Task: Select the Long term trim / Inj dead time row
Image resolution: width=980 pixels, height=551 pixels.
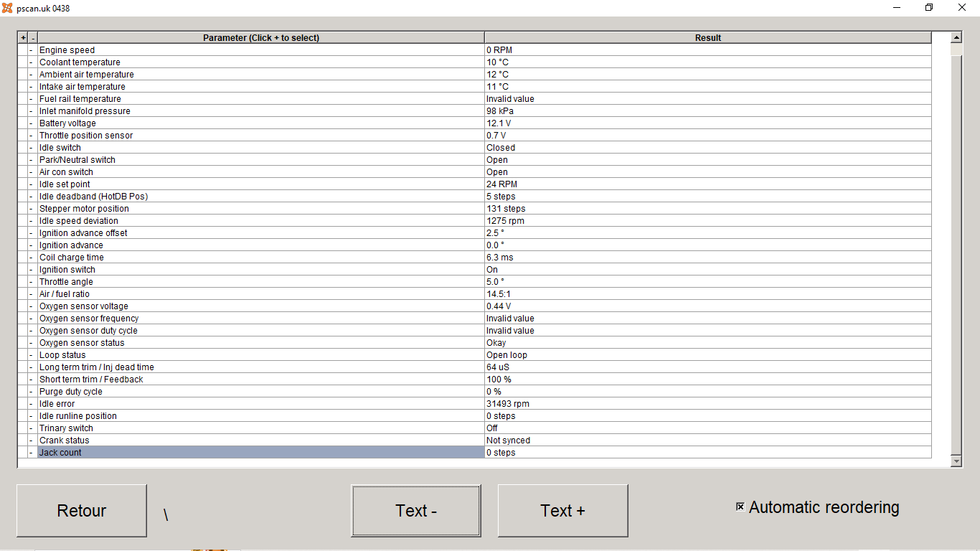Action: point(261,367)
